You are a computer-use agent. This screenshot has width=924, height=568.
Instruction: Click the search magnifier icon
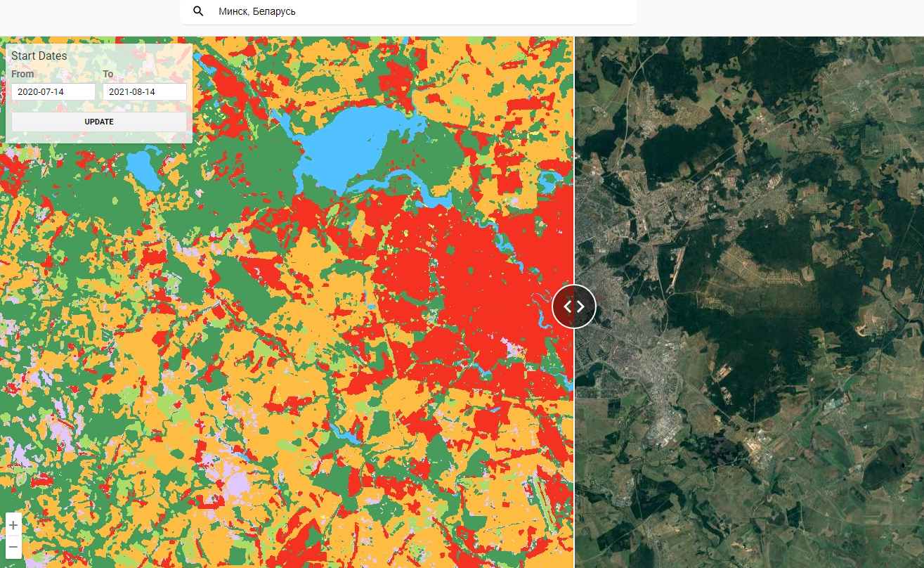[x=198, y=11]
